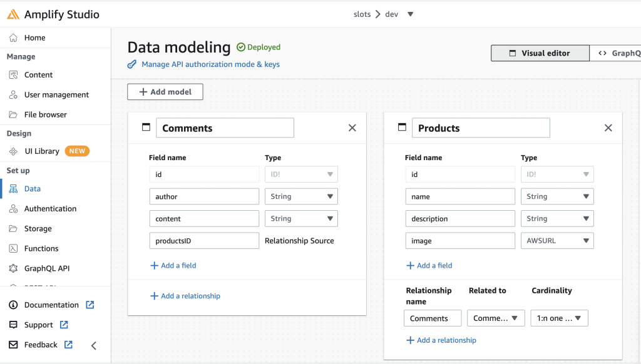Viewport: 641px width, 364px height.
Task: Keep Visual editor mode selected
Action: [x=540, y=53]
